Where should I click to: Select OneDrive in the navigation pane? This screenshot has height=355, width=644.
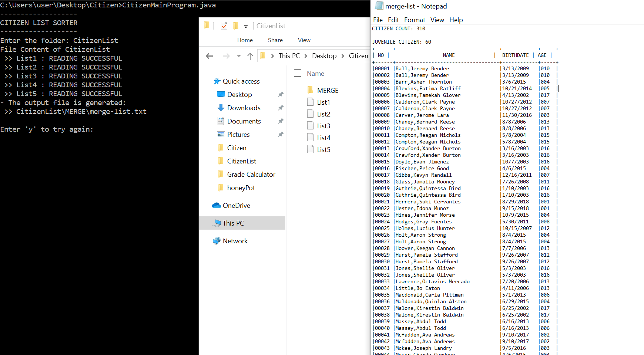click(x=236, y=206)
